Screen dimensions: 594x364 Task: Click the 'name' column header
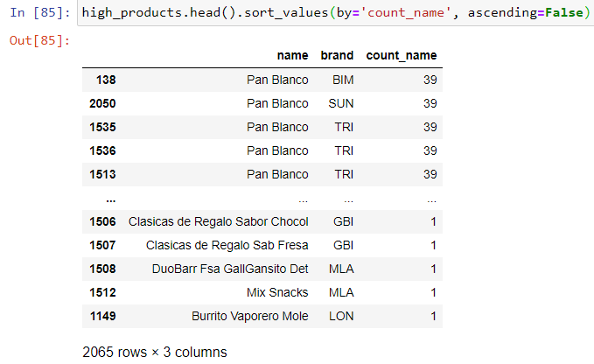[x=292, y=55]
